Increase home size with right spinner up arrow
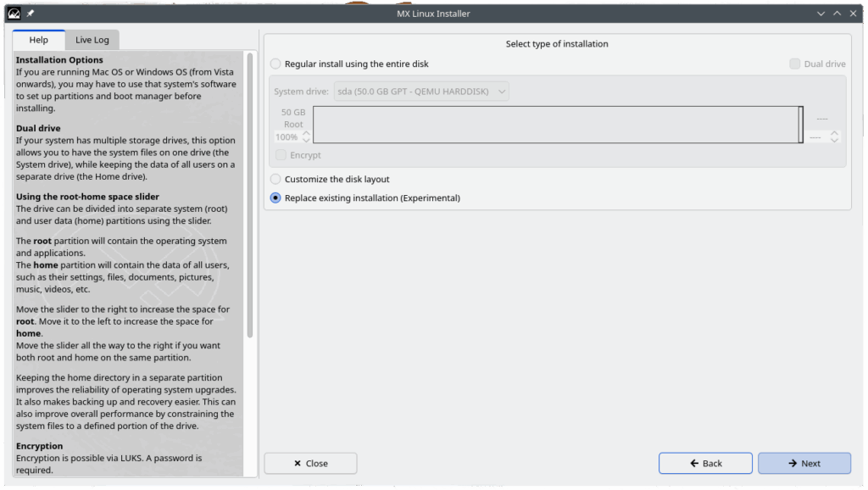This screenshot has width=868, height=490. click(x=834, y=133)
